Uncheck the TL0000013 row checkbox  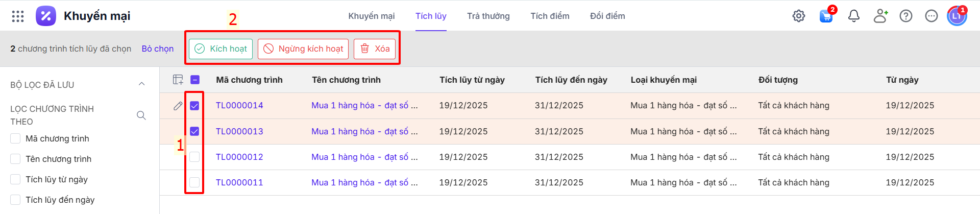point(194,131)
